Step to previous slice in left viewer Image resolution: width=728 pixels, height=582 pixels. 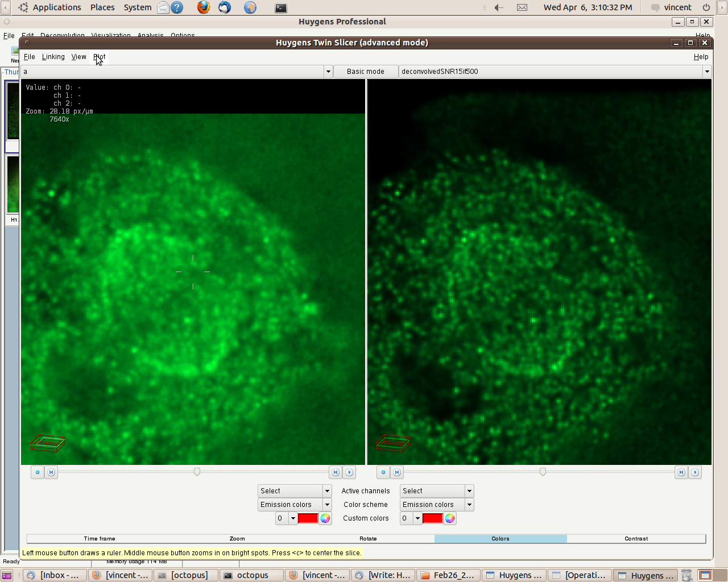point(51,472)
